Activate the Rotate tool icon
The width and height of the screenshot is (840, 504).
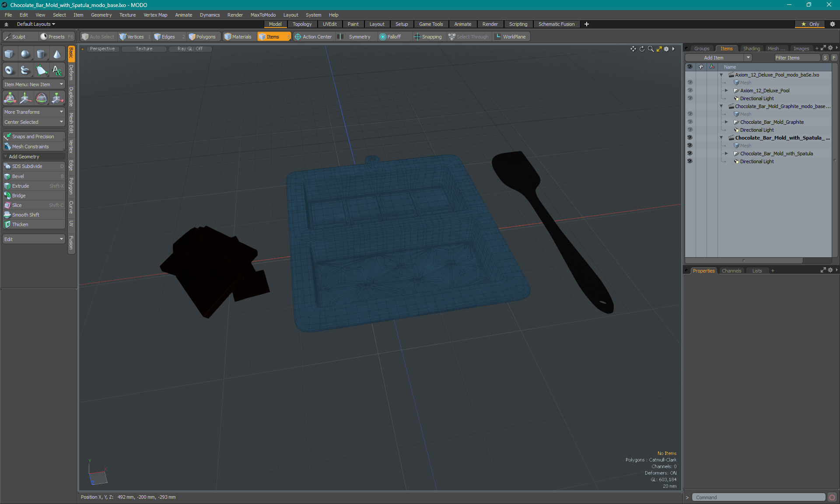[41, 98]
